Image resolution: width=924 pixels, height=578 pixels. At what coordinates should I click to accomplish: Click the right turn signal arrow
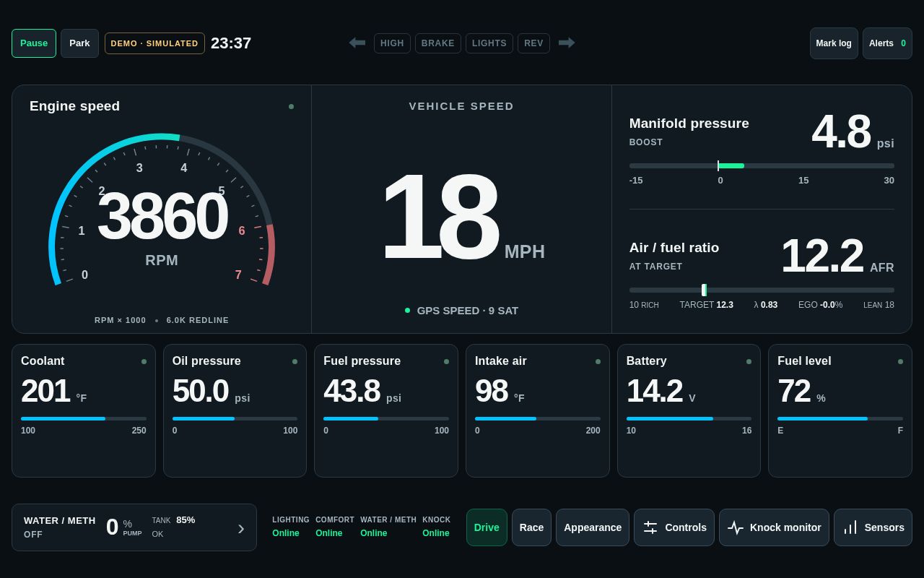(567, 43)
